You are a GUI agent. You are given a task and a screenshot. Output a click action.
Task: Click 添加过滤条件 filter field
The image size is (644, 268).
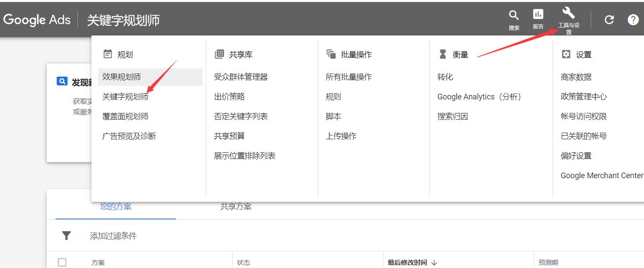pos(113,236)
